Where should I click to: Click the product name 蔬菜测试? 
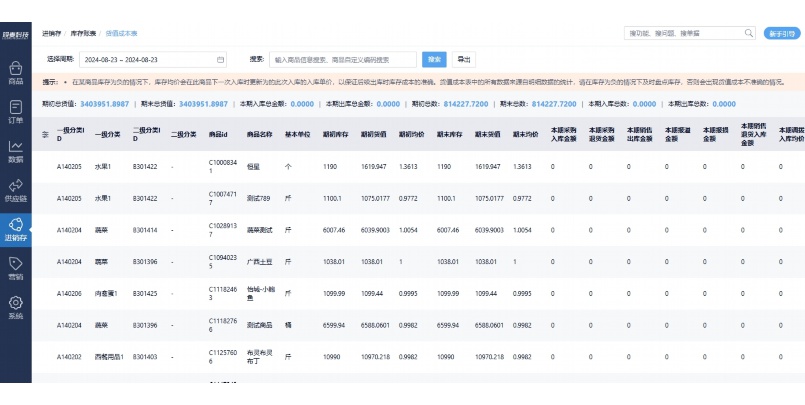click(259, 230)
